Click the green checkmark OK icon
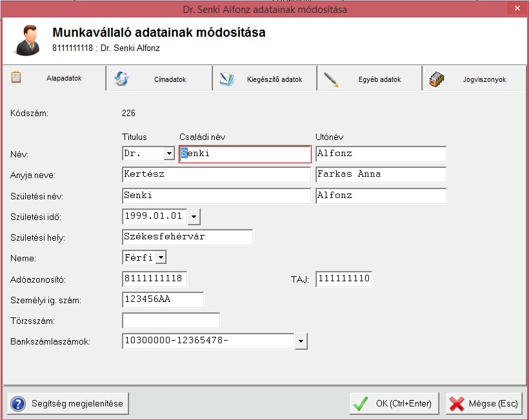 coord(360,404)
